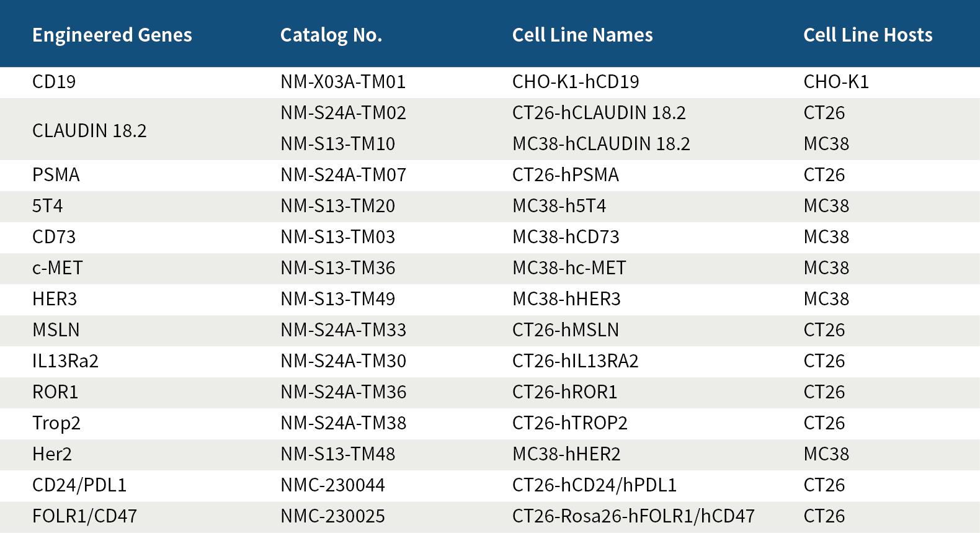Viewport: 980px width, 533px height.
Task: Click the Cell Line Names column header
Action: coord(582,35)
